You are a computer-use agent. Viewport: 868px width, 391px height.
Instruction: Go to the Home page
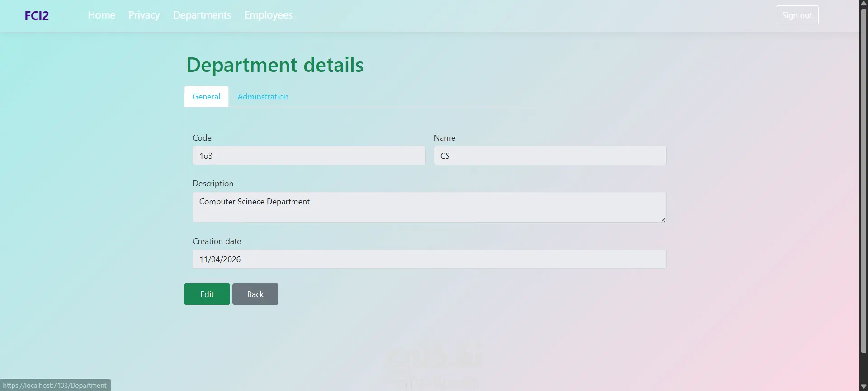101,15
